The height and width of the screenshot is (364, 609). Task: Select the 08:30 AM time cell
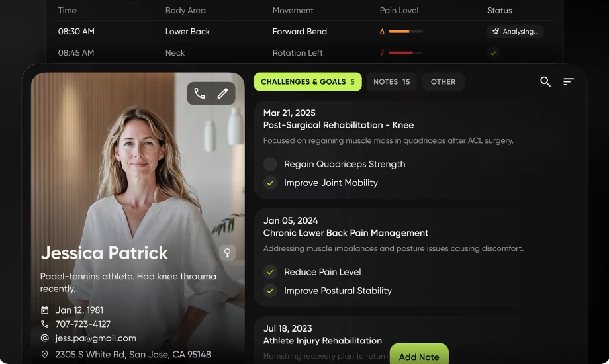[76, 32]
